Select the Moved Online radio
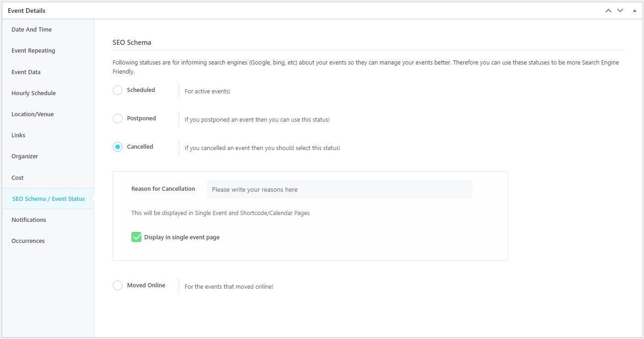The height and width of the screenshot is (339, 644). click(x=118, y=285)
